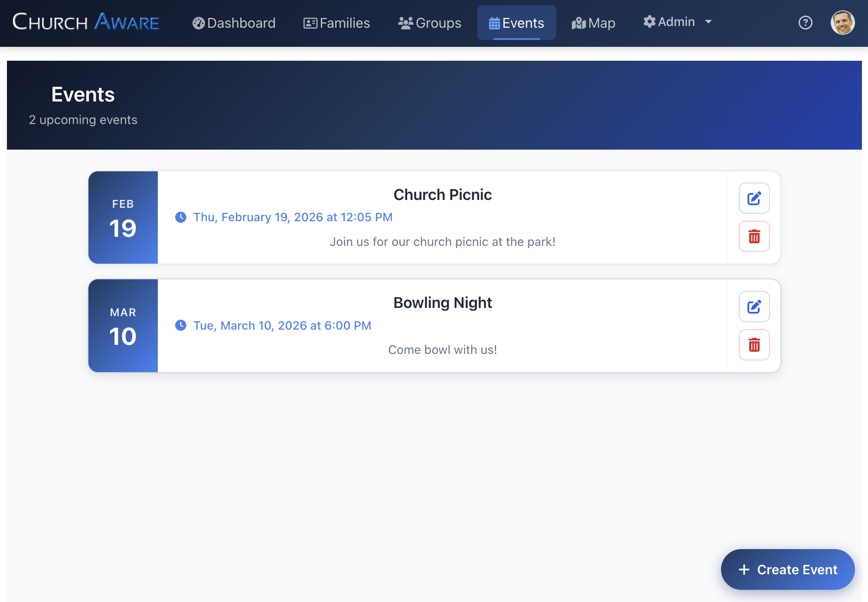
Task: Open the Families section
Action: point(336,23)
